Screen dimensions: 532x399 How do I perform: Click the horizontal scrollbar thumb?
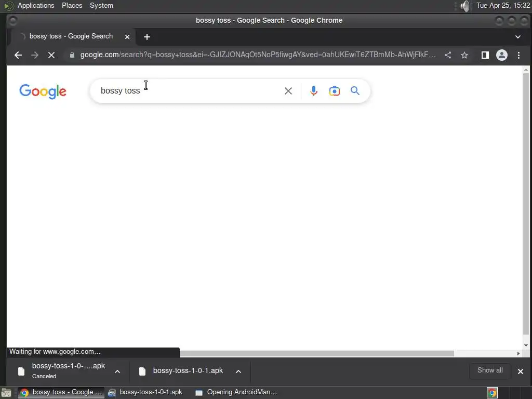tap(316, 353)
